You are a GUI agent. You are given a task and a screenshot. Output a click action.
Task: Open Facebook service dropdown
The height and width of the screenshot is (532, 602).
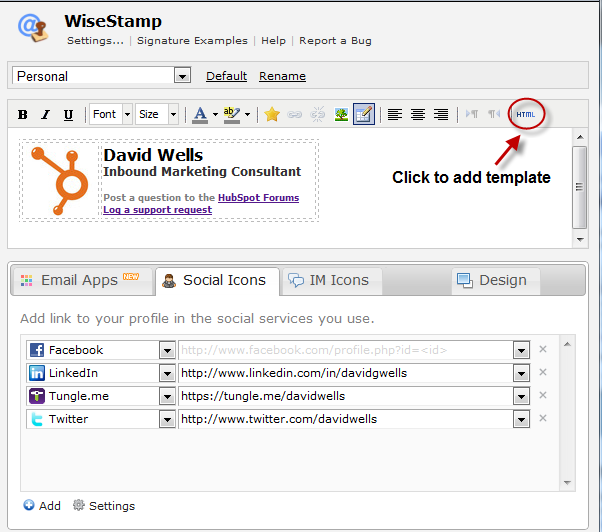coord(167,350)
